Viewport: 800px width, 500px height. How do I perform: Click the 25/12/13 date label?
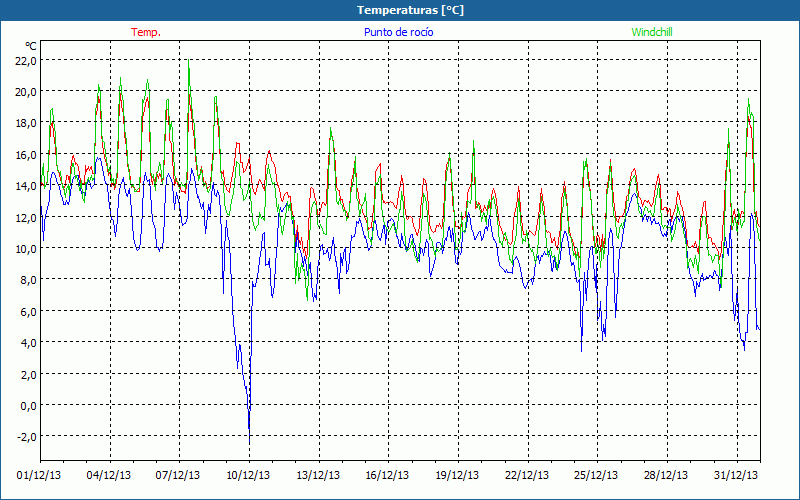pyautogui.click(x=596, y=476)
